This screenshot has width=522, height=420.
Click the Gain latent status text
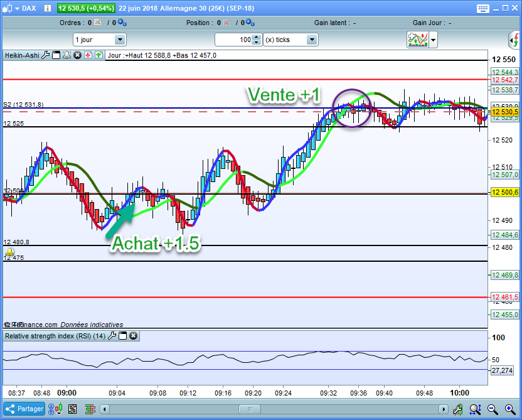(x=335, y=23)
